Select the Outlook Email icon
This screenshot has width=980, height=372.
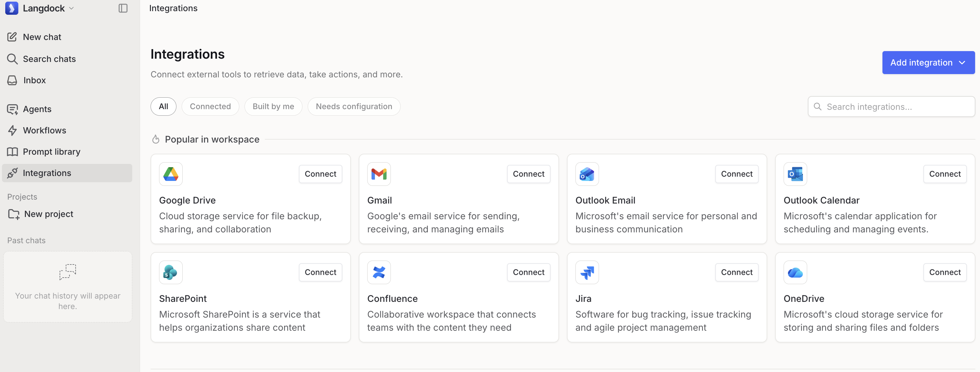click(587, 174)
